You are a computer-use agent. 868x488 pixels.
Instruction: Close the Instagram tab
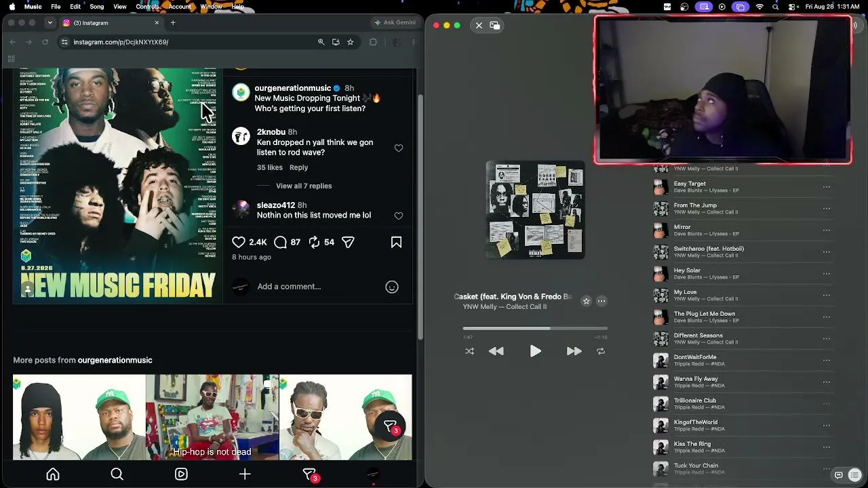tap(157, 22)
